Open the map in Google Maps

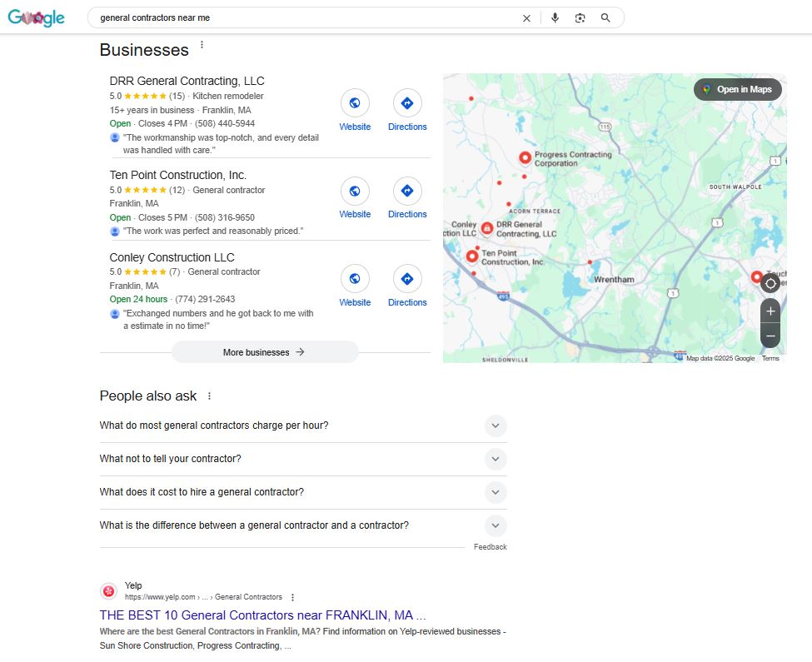pos(738,90)
